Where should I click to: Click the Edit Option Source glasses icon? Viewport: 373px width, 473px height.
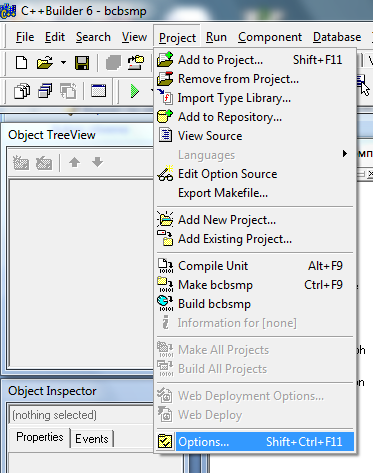(x=165, y=173)
